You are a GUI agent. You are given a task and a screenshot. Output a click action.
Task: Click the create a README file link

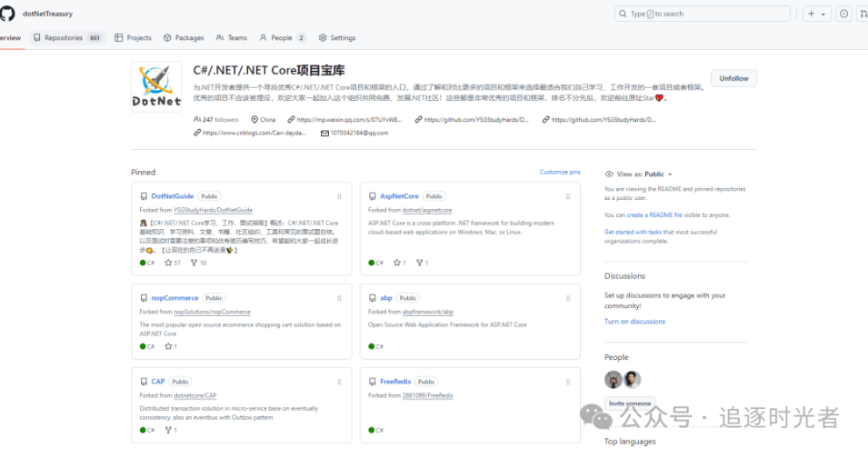654,214
